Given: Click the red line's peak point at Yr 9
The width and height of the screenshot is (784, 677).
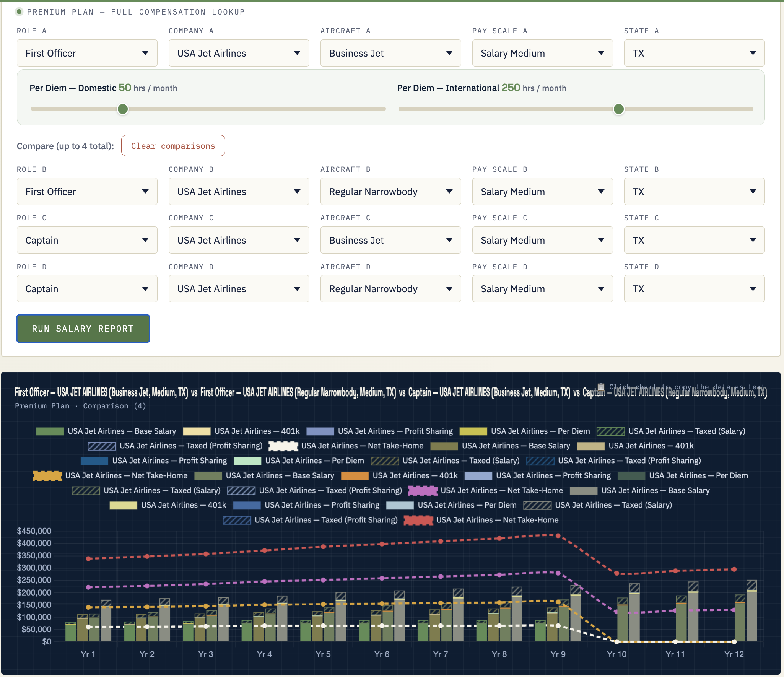Looking at the screenshot, I should [x=558, y=535].
